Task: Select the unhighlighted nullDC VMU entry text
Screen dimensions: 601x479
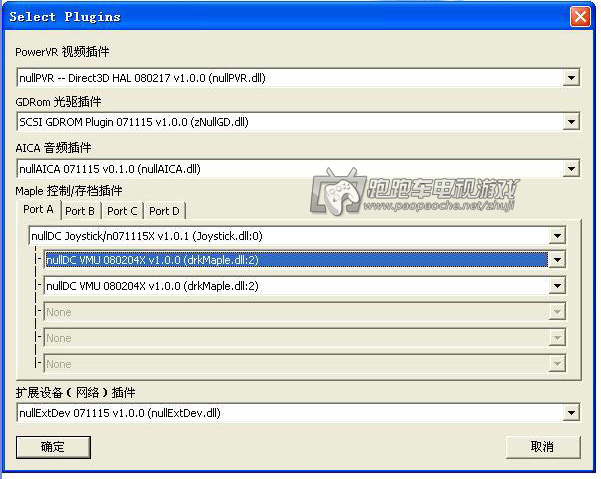Action: pyautogui.click(x=152, y=286)
